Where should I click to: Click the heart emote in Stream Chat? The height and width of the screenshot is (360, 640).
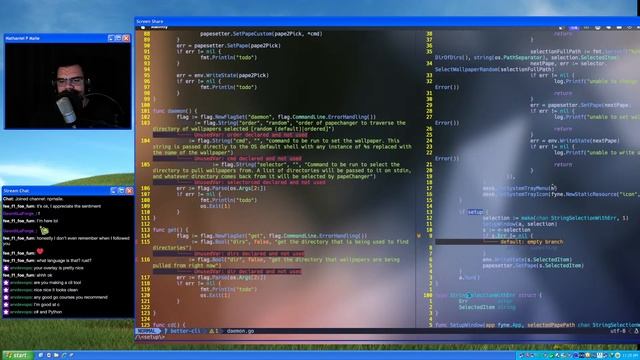click(40, 252)
